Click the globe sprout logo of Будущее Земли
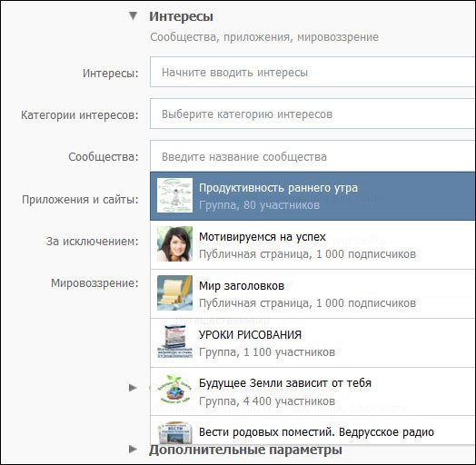This screenshot has width=476, height=465. 174,391
